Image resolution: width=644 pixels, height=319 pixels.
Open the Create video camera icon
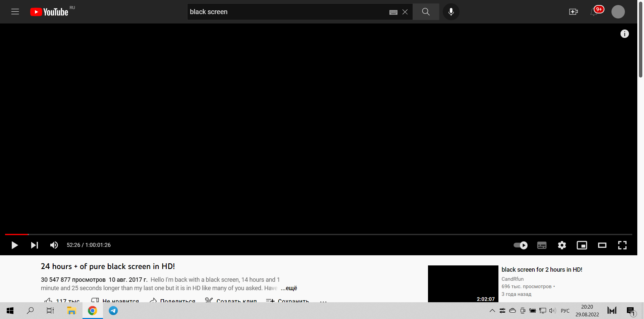(x=574, y=12)
